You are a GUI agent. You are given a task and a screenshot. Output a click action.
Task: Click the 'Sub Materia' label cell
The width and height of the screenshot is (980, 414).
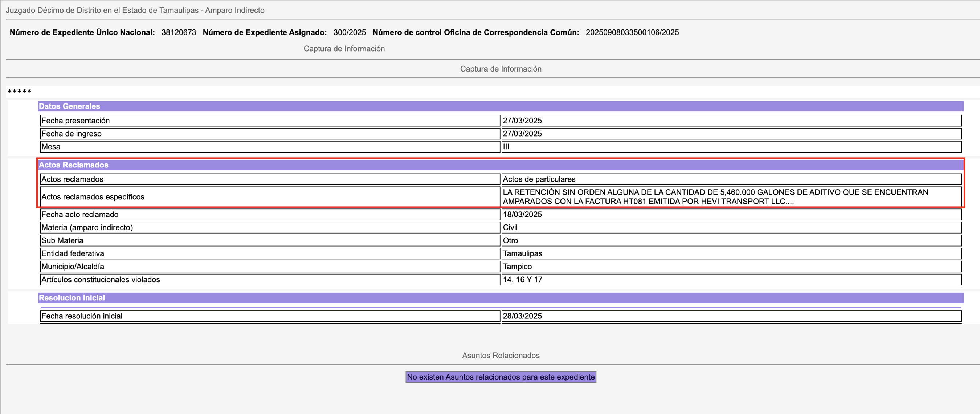click(x=270, y=240)
